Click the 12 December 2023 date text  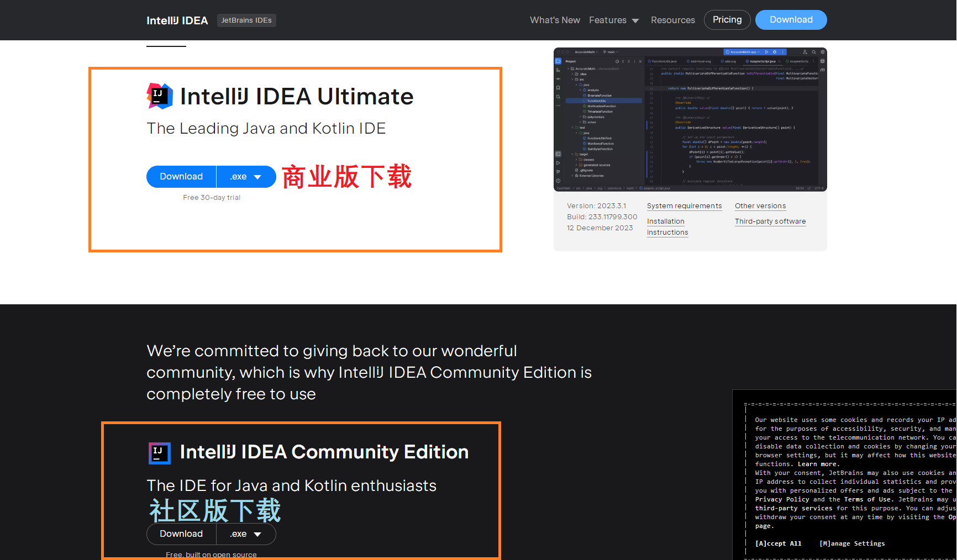600,228
